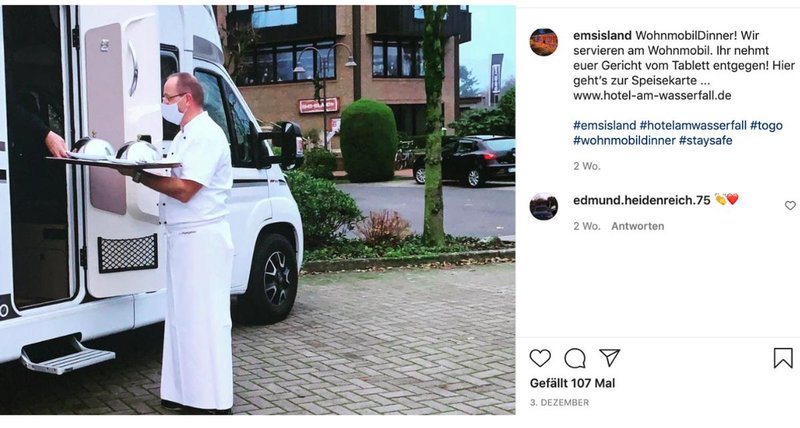Open the #emsisland hashtag
The image size is (800, 428).
tap(605, 125)
